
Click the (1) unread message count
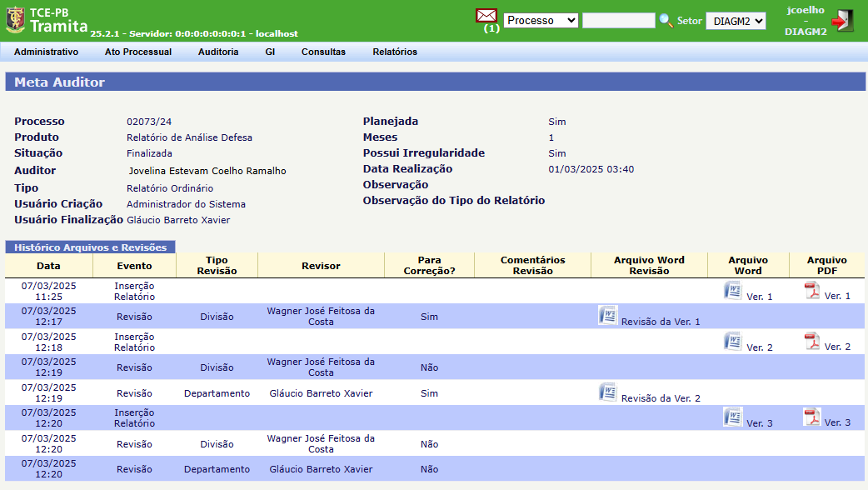tap(491, 28)
